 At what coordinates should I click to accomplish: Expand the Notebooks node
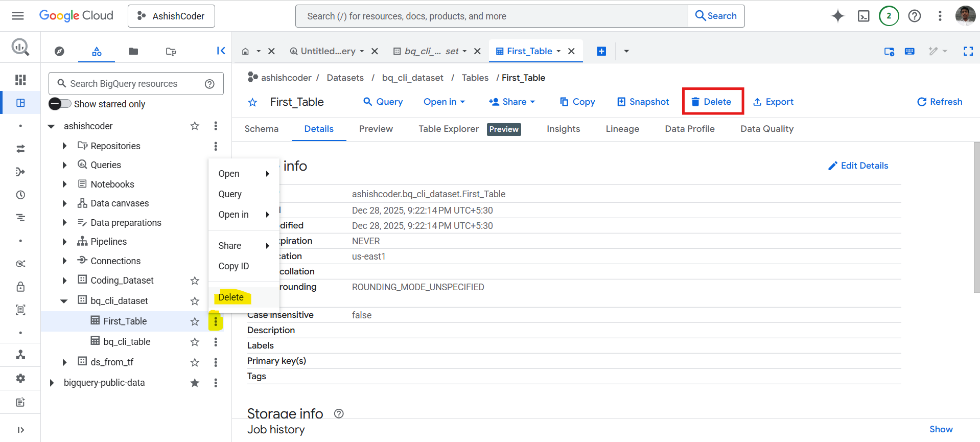(x=64, y=184)
